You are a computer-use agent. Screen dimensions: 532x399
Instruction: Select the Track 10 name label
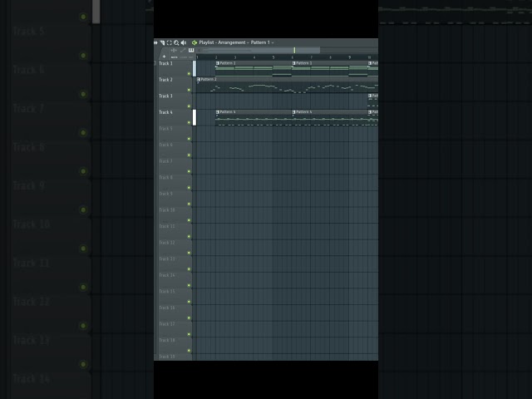(167, 210)
